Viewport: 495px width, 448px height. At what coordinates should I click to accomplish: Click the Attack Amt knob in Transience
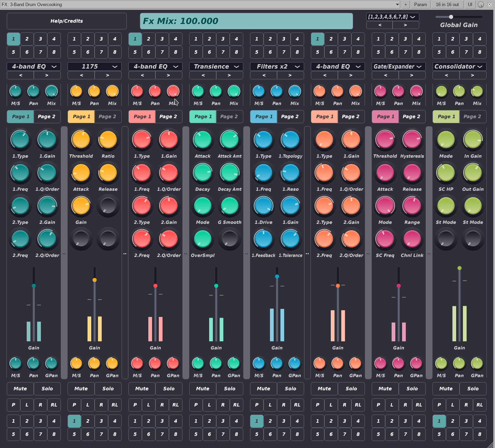pyautogui.click(x=229, y=140)
